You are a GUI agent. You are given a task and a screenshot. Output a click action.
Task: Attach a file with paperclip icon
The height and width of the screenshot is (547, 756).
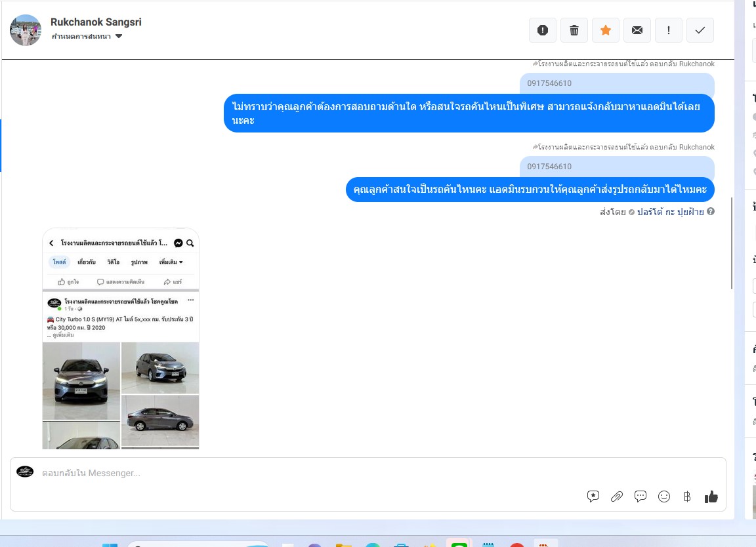point(617,496)
